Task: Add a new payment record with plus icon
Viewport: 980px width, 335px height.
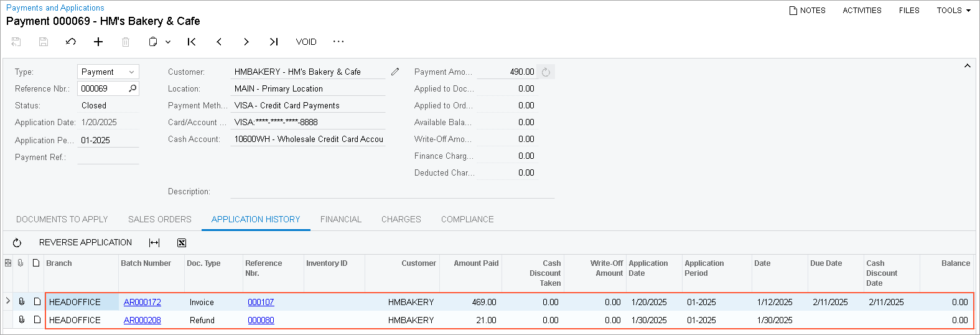Action: (x=98, y=42)
